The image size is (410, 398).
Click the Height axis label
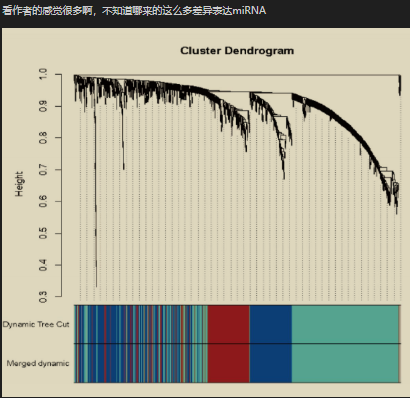click(x=19, y=184)
